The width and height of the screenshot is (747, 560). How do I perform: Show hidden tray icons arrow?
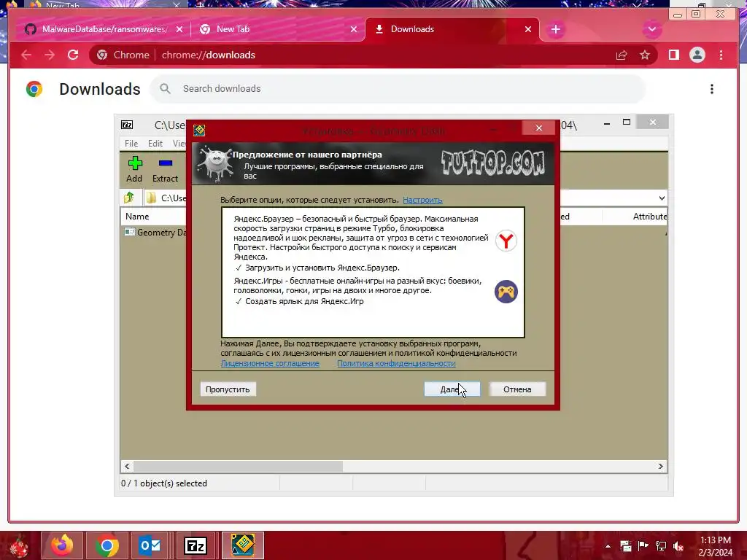click(608, 546)
